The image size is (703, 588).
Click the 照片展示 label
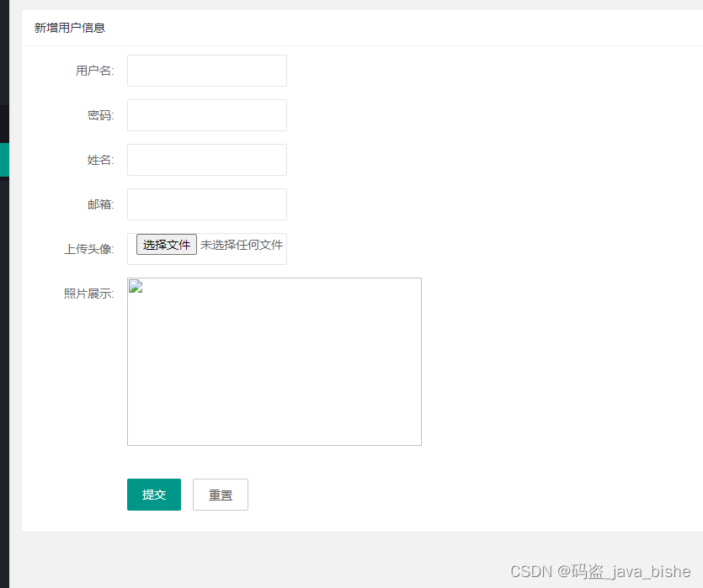tap(88, 294)
